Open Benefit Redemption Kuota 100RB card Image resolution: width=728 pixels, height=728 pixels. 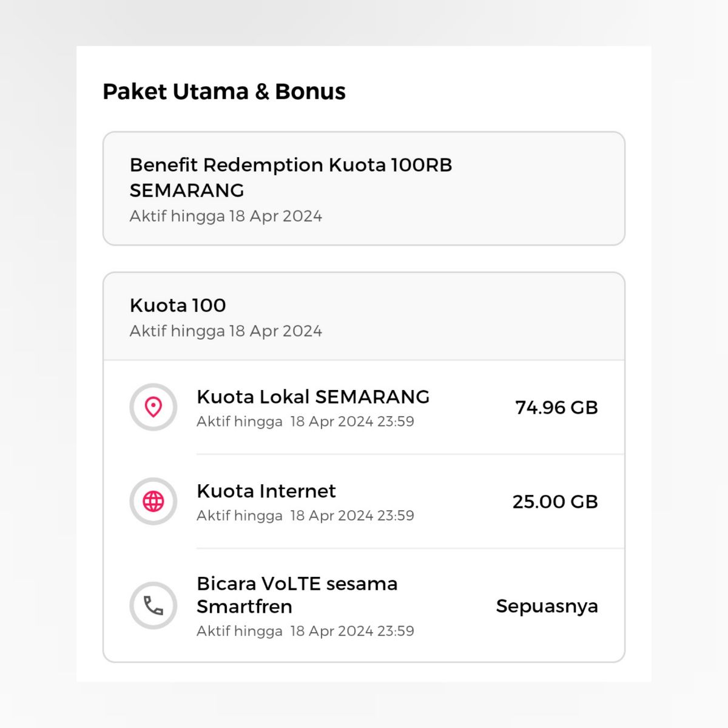(364, 189)
